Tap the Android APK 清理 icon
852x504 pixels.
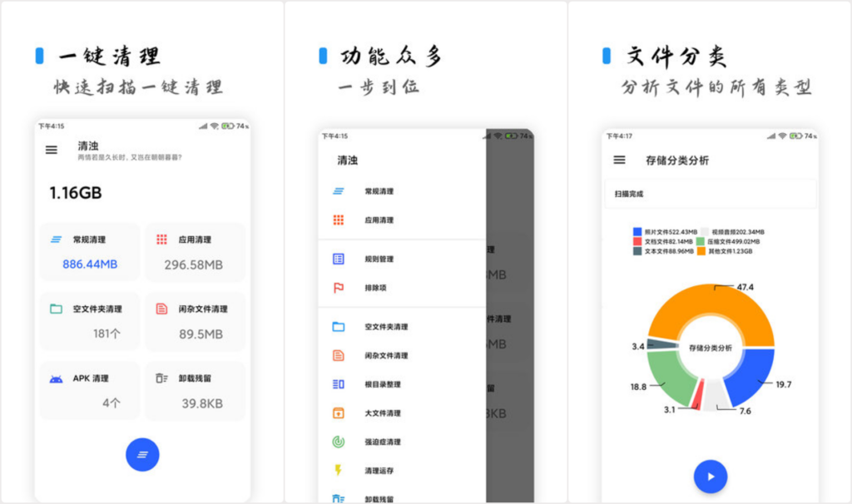tap(56, 378)
